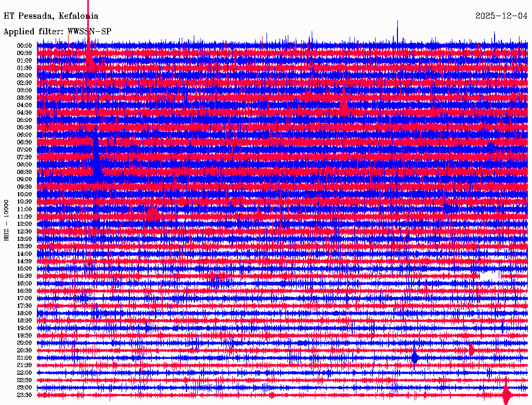Select the 18:00 time label

click(24, 313)
